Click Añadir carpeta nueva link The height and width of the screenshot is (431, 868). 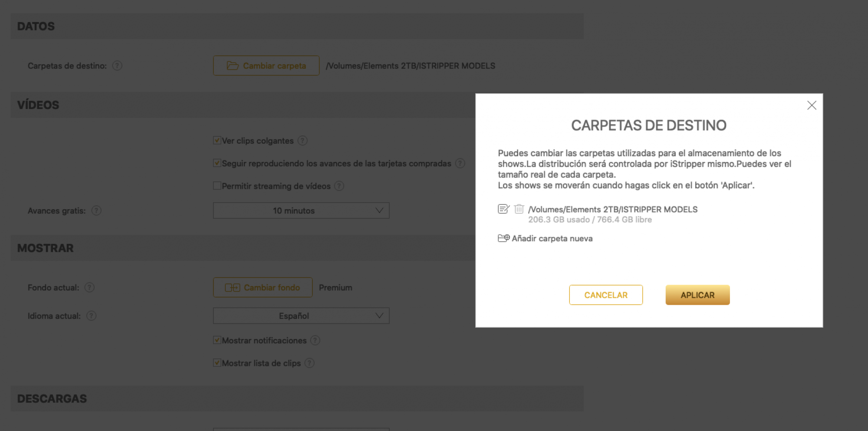552,238
